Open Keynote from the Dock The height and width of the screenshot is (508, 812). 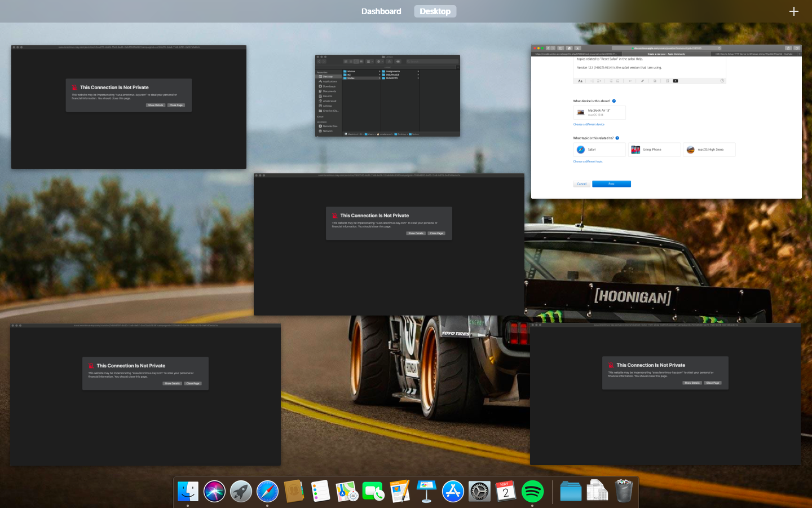click(x=426, y=492)
